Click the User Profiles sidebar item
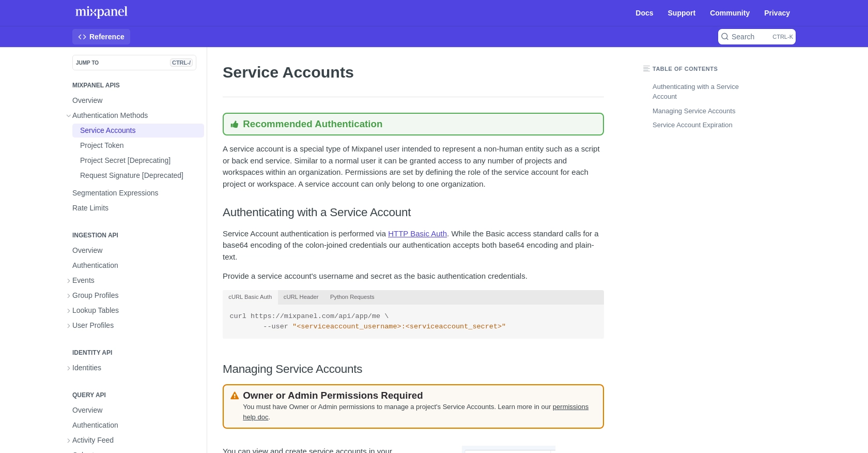The image size is (868, 453). tap(93, 325)
